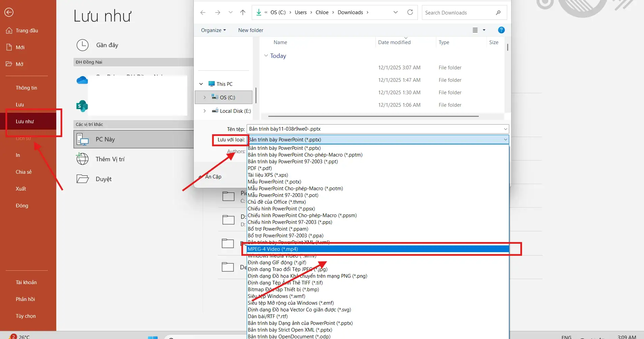Collapse the Today group of files
Screen dimensions: 644x339
click(266, 56)
